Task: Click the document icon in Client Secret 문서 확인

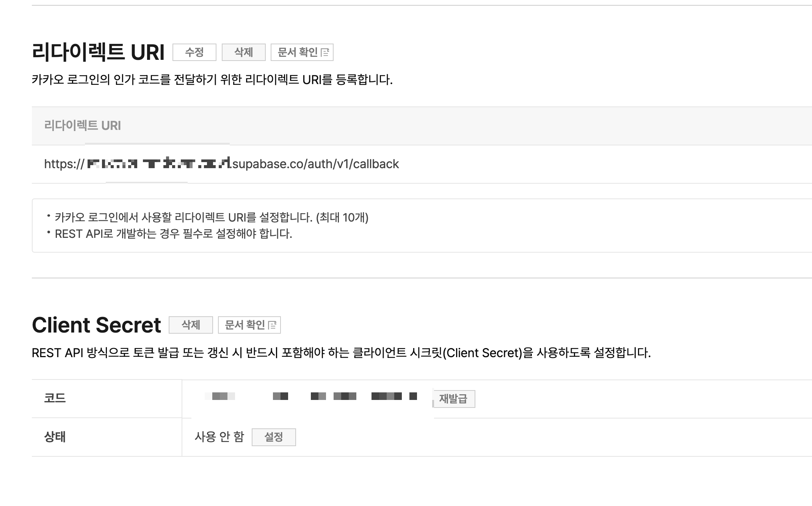Action: click(272, 325)
